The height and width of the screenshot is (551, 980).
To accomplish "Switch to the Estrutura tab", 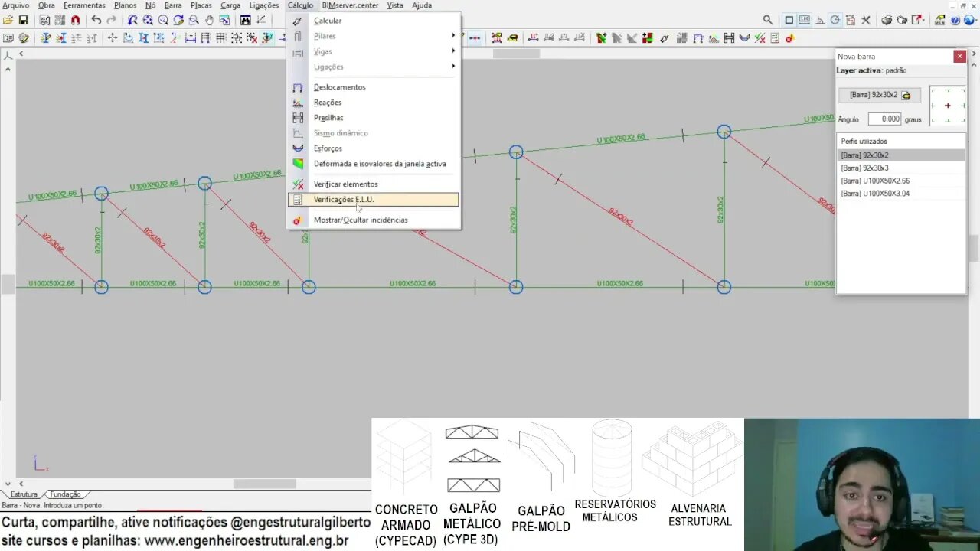I will click(24, 494).
